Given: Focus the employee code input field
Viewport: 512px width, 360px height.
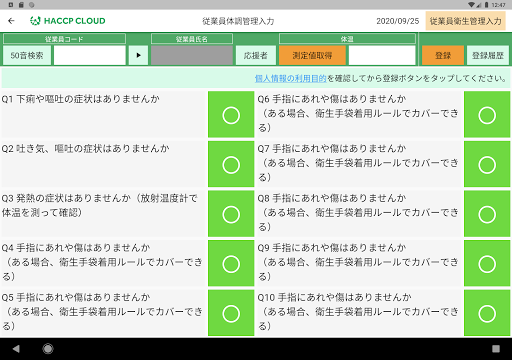Looking at the screenshot, I should tap(90, 55).
